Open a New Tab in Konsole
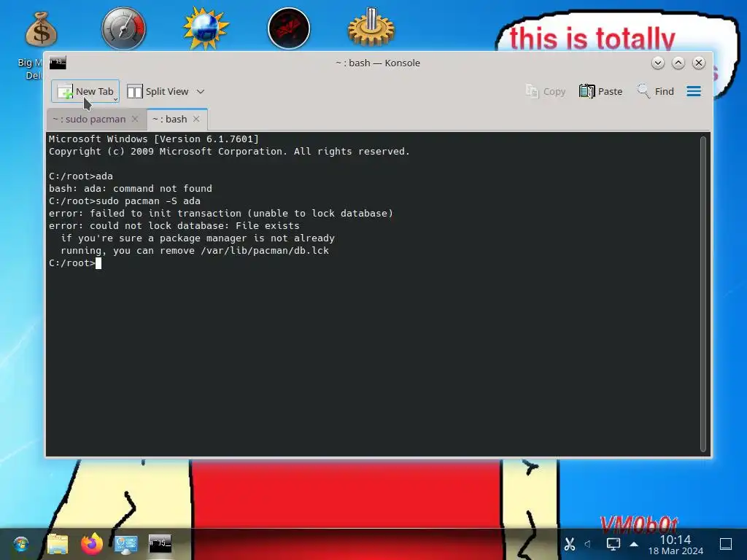The height and width of the screenshot is (560, 747). tap(85, 91)
